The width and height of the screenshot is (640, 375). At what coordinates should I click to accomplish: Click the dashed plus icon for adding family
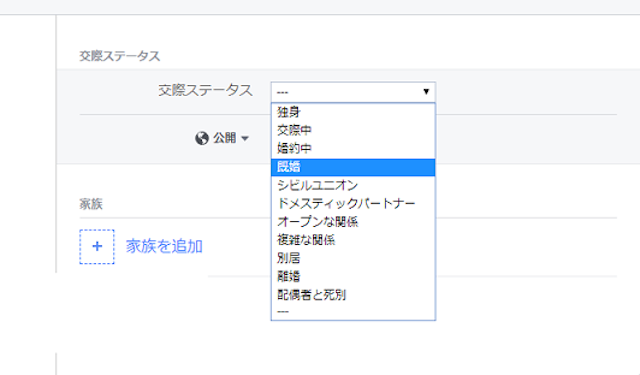click(97, 246)
